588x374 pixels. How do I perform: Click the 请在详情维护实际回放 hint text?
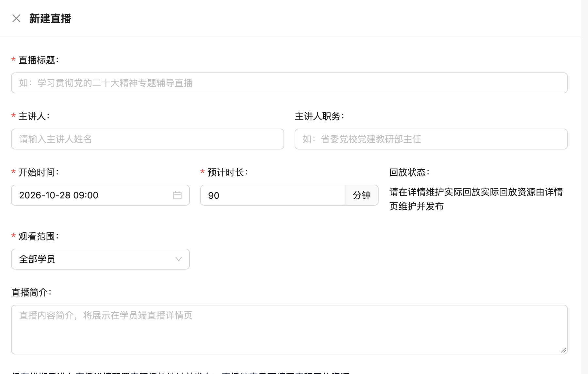click(476, 199)
